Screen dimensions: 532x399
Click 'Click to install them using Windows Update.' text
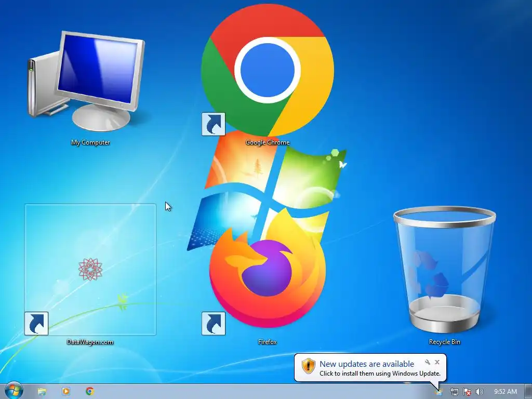(380, 374)
